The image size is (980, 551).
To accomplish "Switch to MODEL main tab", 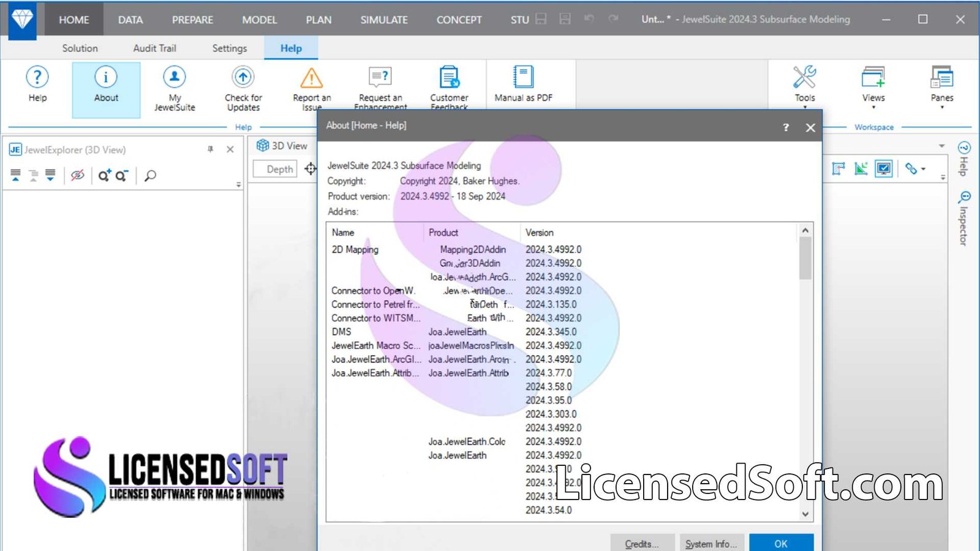I will (260, 20).
